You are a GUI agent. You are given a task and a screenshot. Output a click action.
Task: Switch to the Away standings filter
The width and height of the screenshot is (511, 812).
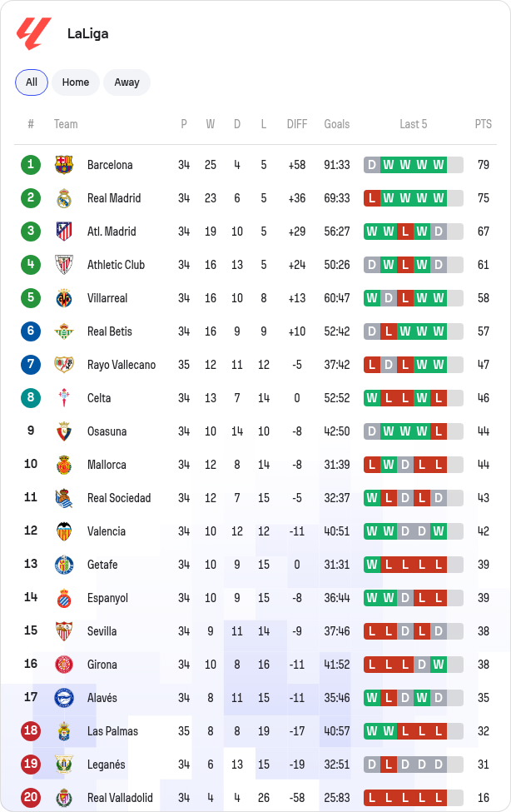tap(127, 82)
